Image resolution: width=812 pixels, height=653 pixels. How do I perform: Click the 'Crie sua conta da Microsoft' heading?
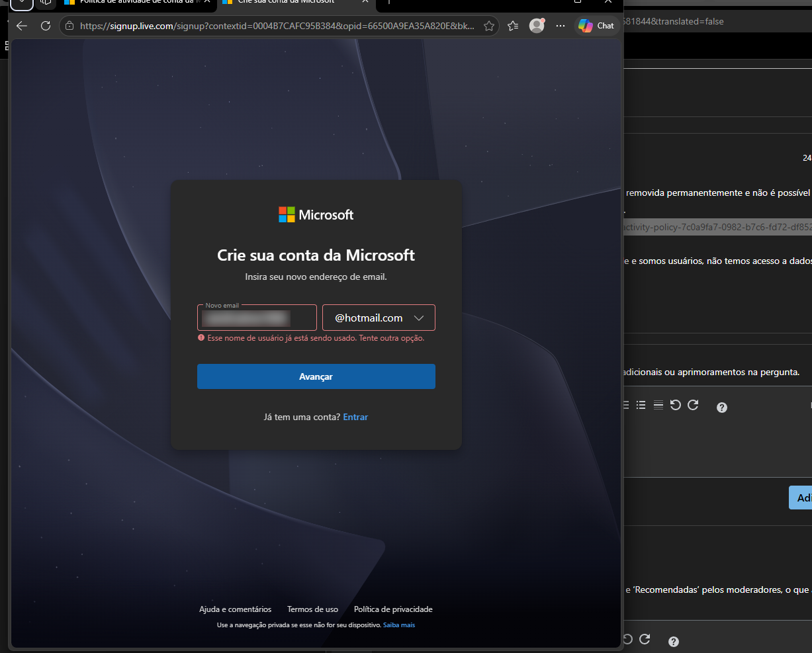(x=316, y=255)
